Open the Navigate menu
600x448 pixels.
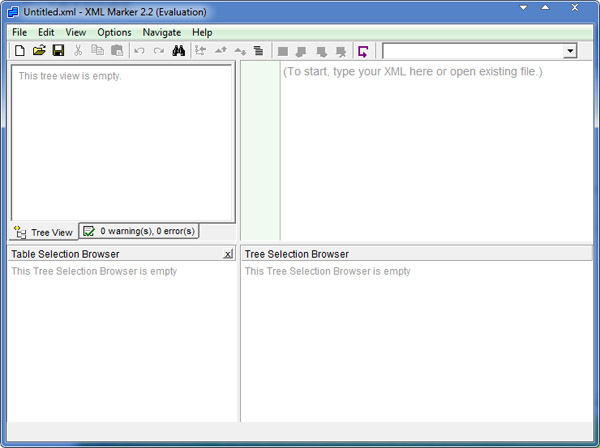pyautogui.click(x=161, y=33)
